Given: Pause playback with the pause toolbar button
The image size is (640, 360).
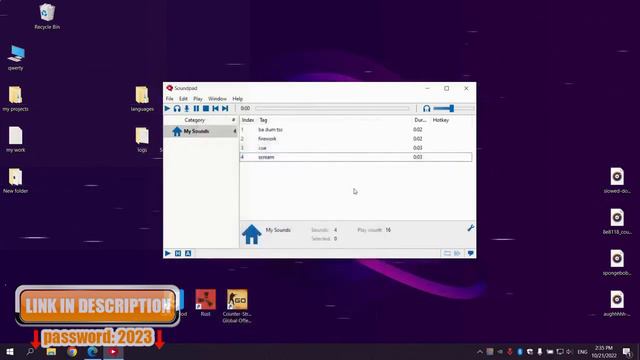Looking at the screenshot, I should [196, 109].
